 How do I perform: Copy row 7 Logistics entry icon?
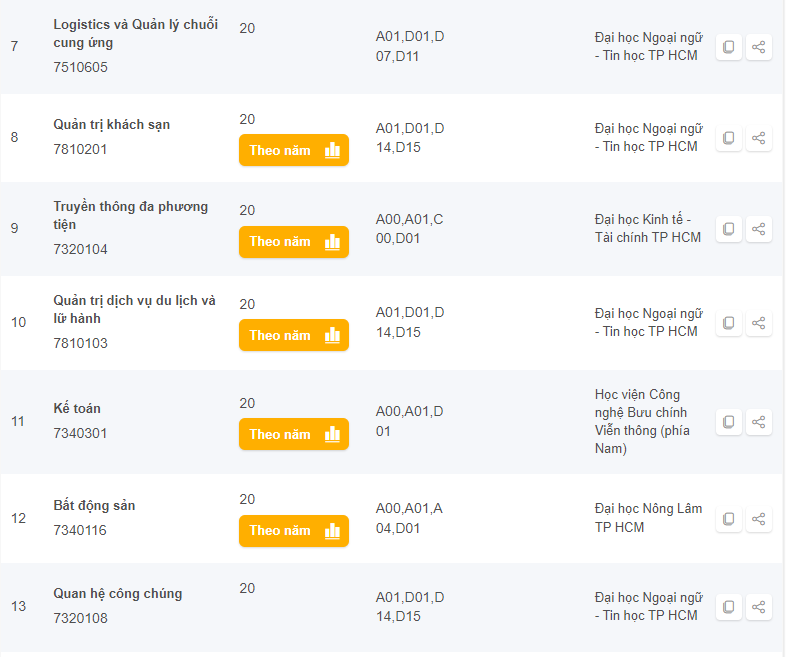click(x=729, y=47)
